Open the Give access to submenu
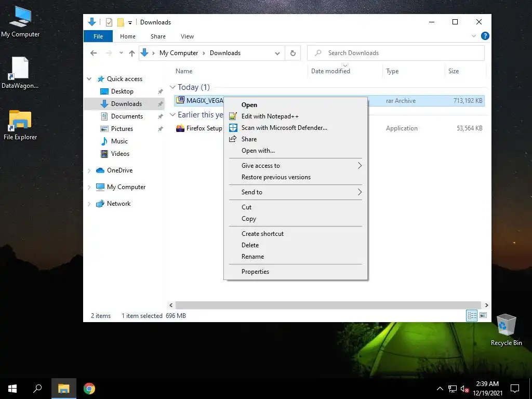The height and width of the screenshot is (399, 532). 296,166
